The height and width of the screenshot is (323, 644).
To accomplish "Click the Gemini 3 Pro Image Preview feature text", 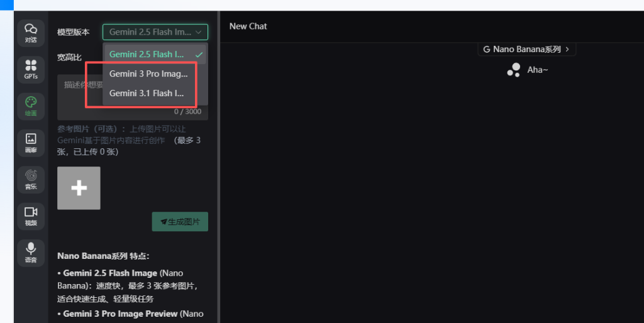I will click(x=121, y=313).
